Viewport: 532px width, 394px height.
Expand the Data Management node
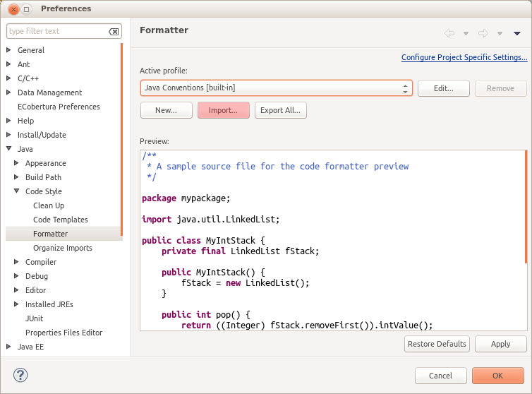[9, 92]
